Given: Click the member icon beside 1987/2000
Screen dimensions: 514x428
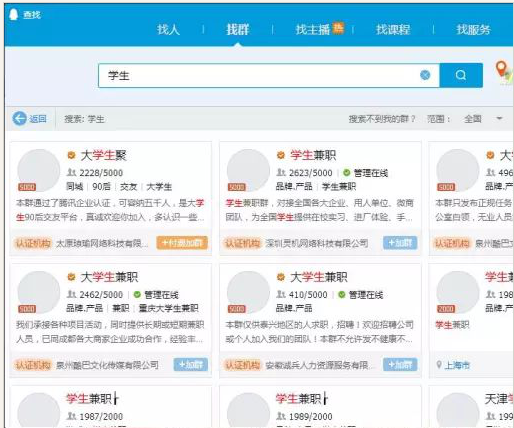Looking at the screenshot, I should click(72, 416).
